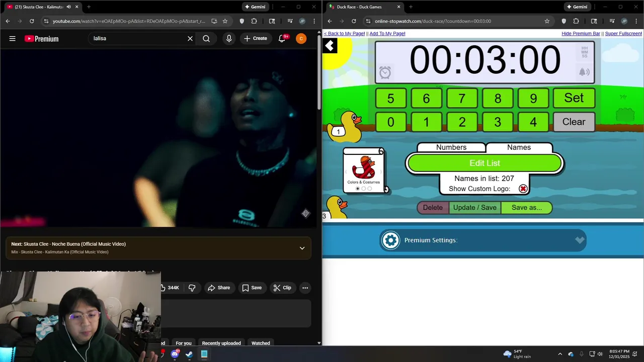Open the YouTube hamburger guide menu
The height and width of the screenshot is (362, 644).
pyautogui.click(x=13, y=39)
